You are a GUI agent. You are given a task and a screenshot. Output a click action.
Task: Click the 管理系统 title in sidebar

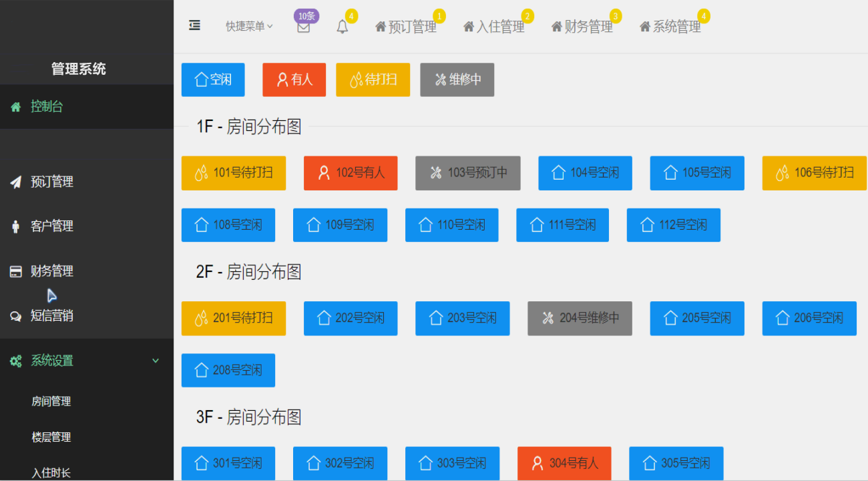tap(79, 69)
